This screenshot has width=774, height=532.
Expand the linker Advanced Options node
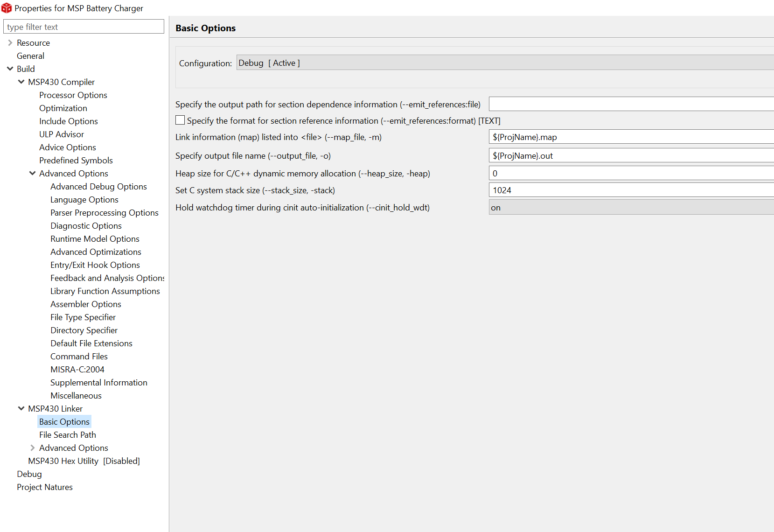click(x=32, y=448)
